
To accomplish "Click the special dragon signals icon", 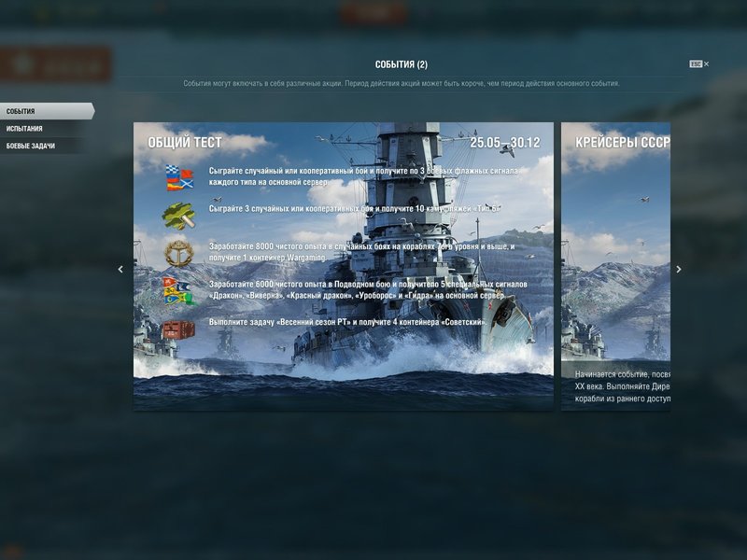I will [x=179, y=291].
